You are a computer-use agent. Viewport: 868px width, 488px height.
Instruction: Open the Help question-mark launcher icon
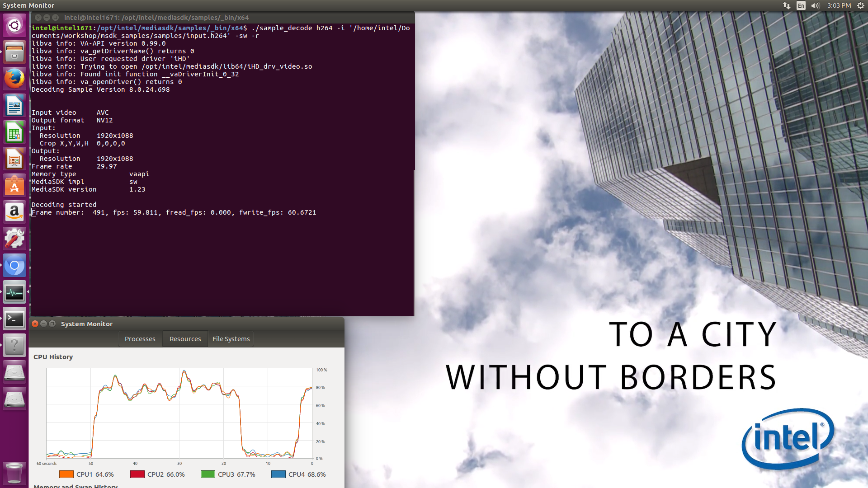[x=14, y=346]
